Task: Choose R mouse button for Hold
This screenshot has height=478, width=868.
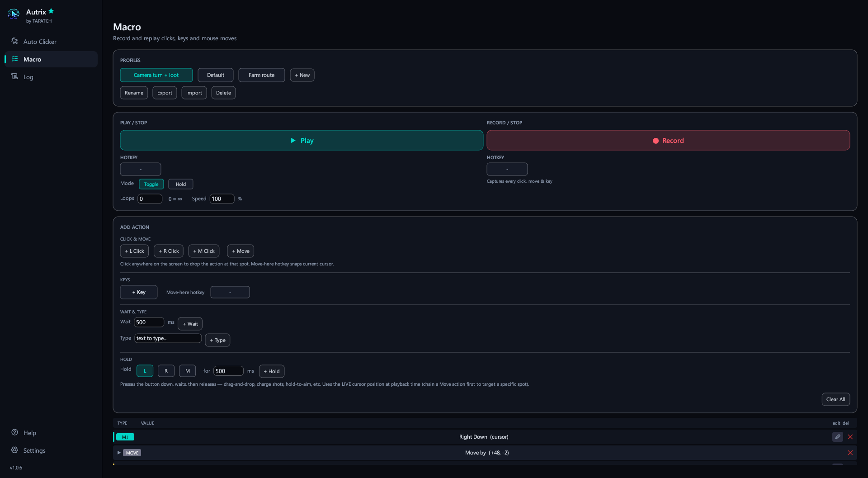Action: (166, 371)
